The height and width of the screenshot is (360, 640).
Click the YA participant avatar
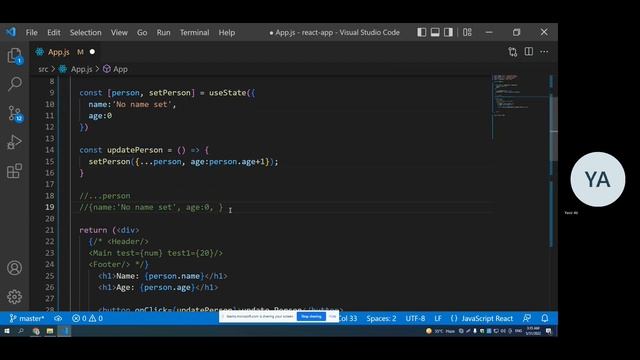(598, 179)
